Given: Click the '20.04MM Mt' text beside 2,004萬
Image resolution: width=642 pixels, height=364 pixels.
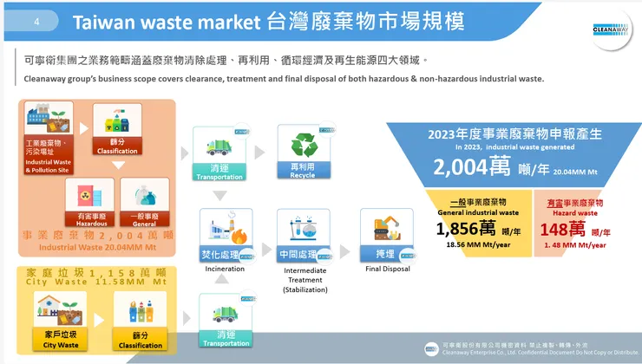Looking at the screenshot, I should 575,172.
